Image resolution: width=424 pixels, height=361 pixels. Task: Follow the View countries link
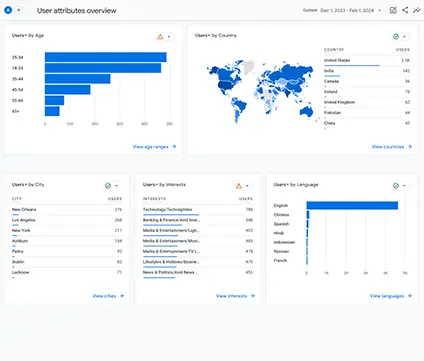pyautogui.click(x=392, y=147)
